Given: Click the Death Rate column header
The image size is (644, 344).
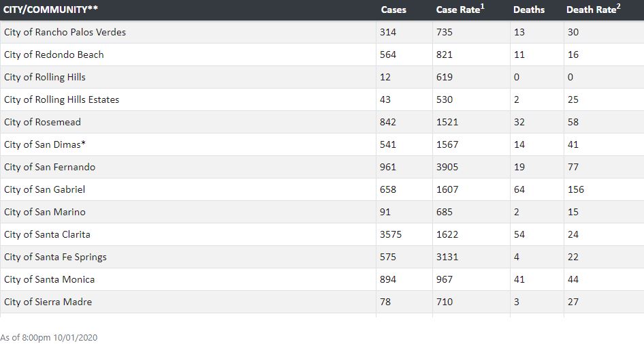Looking at the screenshot, I should [x=593, y=10].
